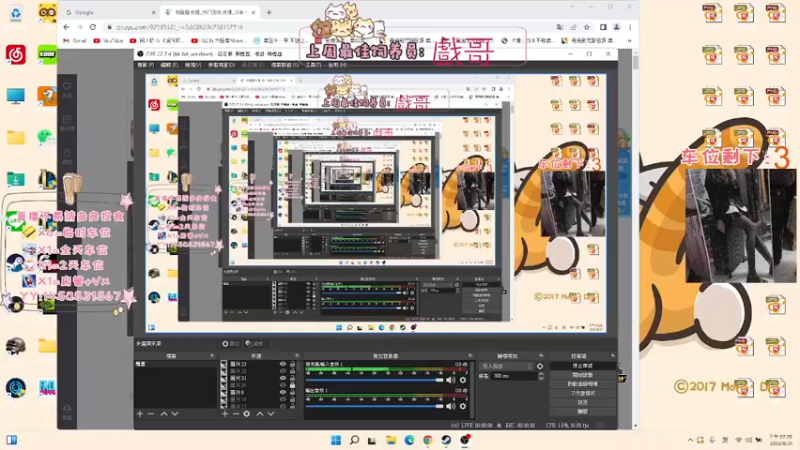Pop out the Audio Mixer dock
800x450 pixels.
[x=470, y=356]
